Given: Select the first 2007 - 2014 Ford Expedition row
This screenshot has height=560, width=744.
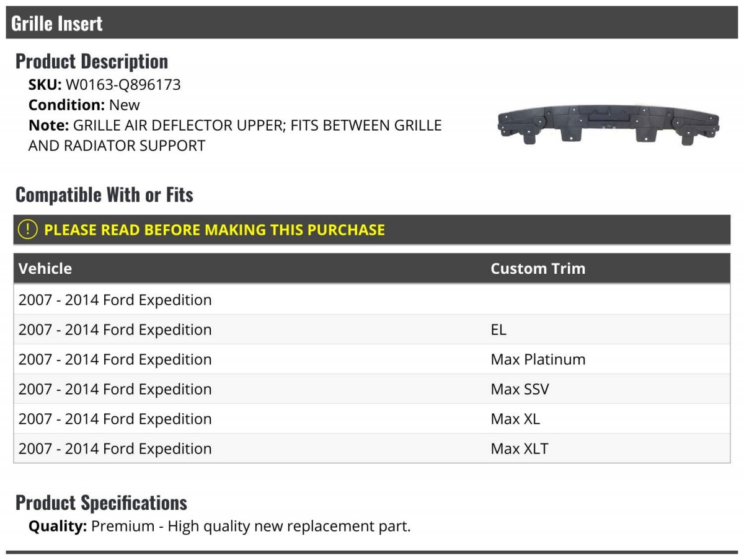Looking at the screenshot, I should pyautogui.click(x=372, y=300).
